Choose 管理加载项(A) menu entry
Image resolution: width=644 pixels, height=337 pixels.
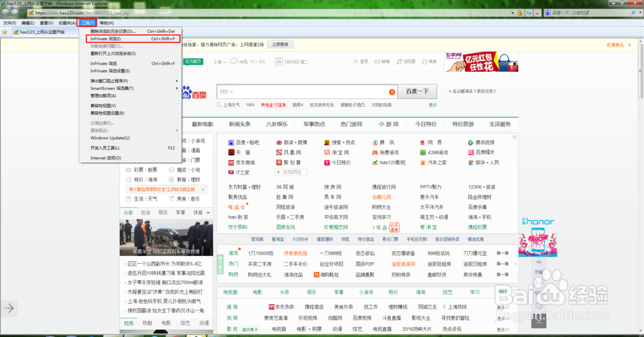coord(131,96)
